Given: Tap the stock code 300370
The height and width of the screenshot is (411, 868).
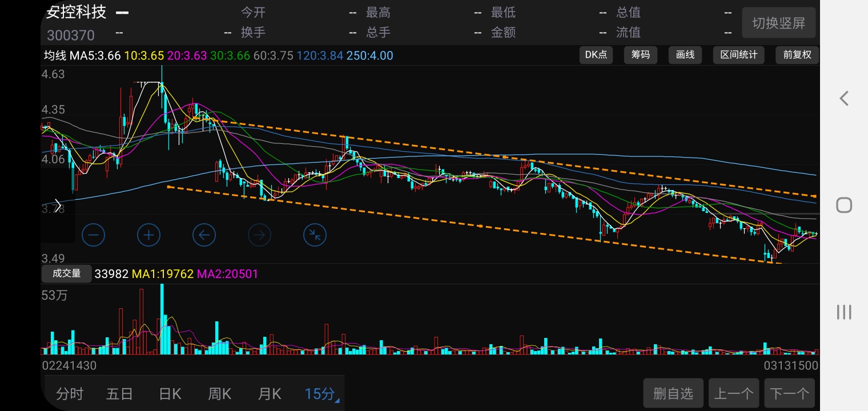Looking at the screenshot, I should tap(70, 35).
